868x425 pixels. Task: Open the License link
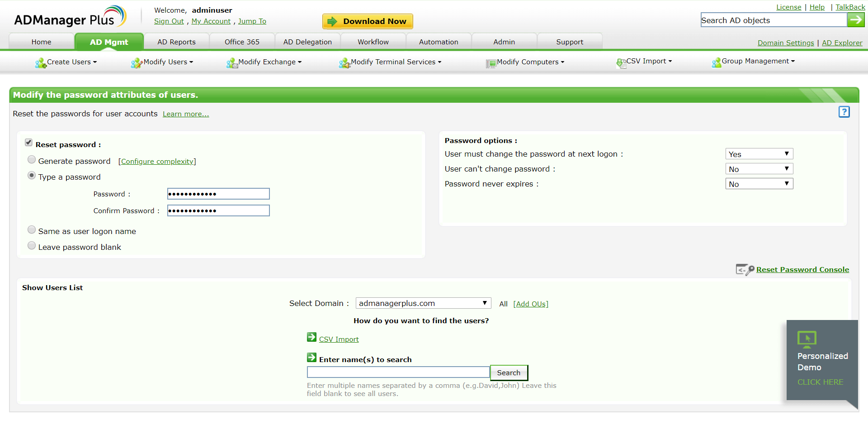click(x=788, y=7)
